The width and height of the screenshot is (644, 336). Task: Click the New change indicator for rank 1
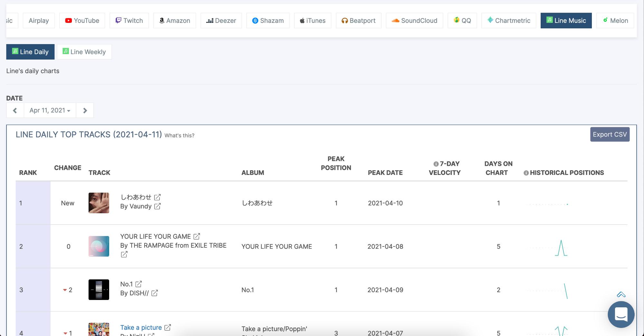(x=68, y=203)
